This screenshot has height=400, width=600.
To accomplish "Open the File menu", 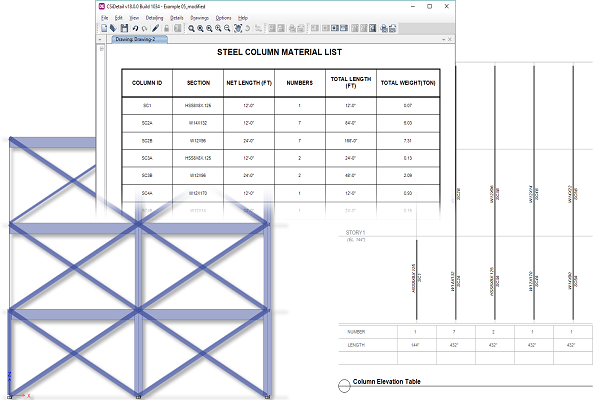I will (104, 18).
